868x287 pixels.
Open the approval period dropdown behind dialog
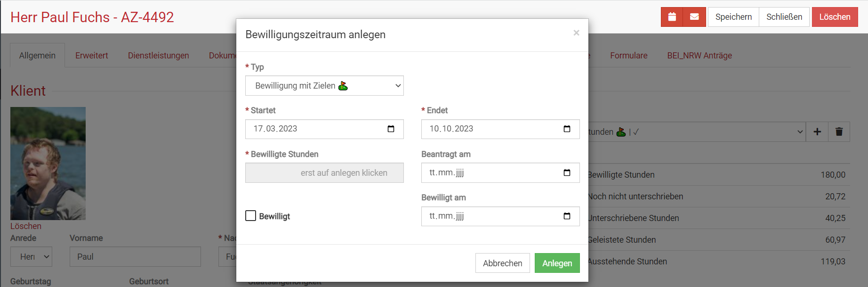(697, 132)
